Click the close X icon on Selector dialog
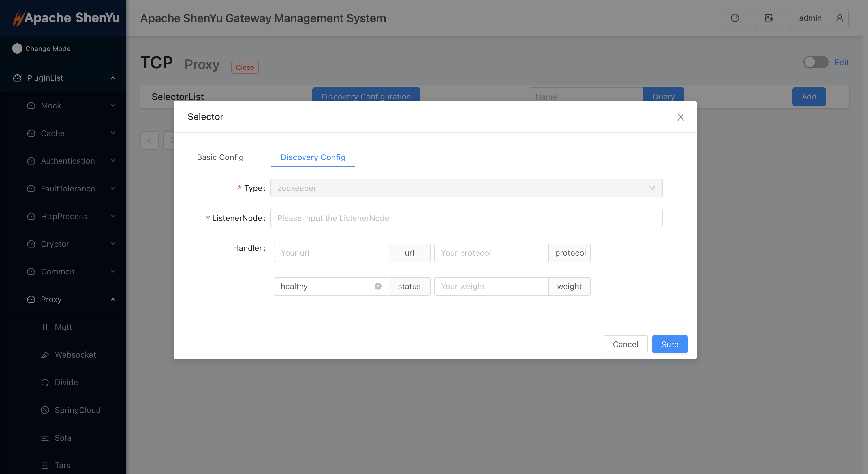This screenshot has height=474, width=868. pos(681,117)
